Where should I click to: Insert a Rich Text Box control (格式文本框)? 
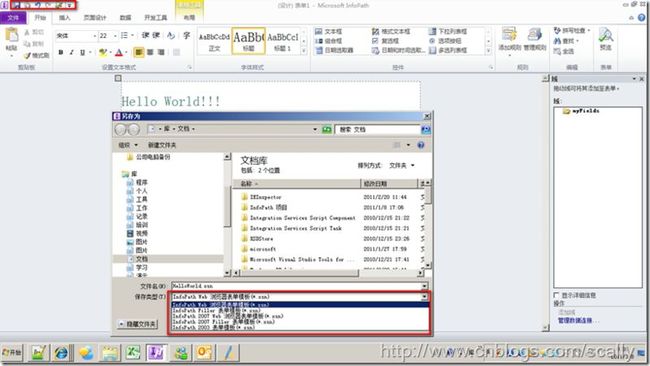coord(391,32)
